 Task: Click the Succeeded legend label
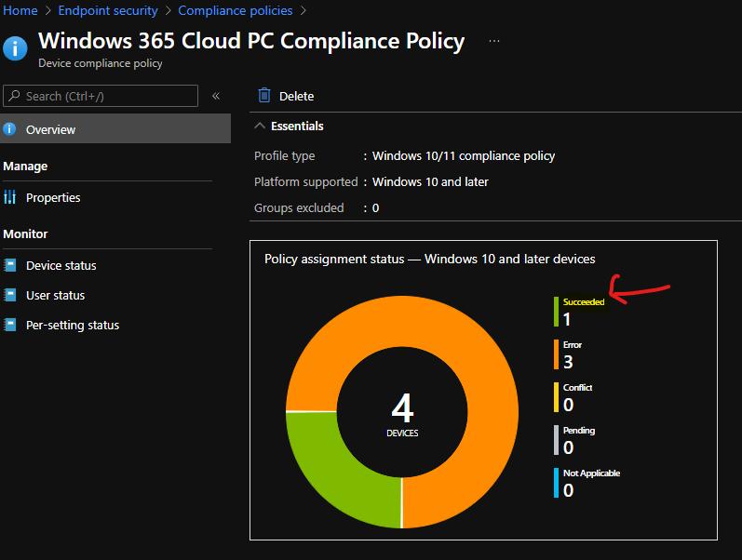[584, 301]
